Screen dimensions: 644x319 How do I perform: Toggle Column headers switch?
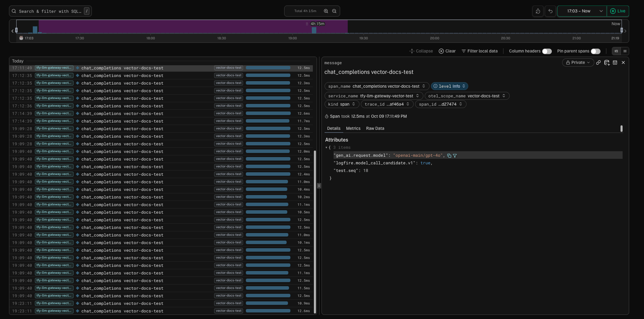pos(547,51)
